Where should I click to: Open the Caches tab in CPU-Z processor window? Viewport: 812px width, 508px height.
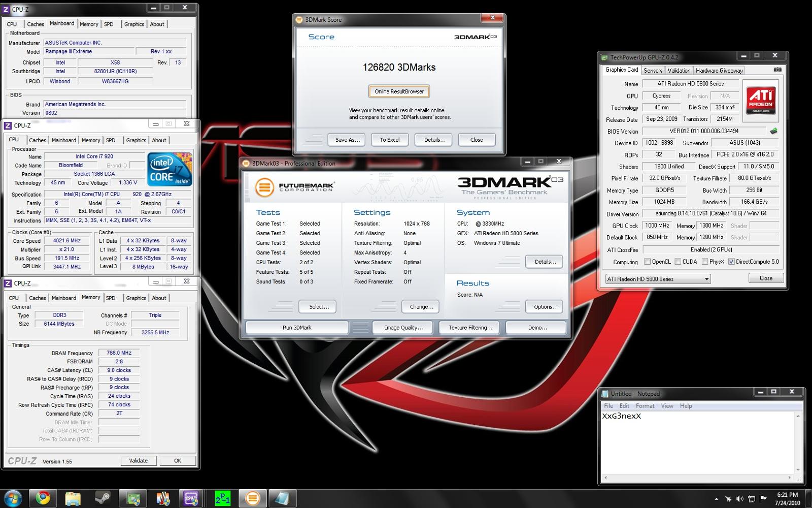click(x=38, y=140)
